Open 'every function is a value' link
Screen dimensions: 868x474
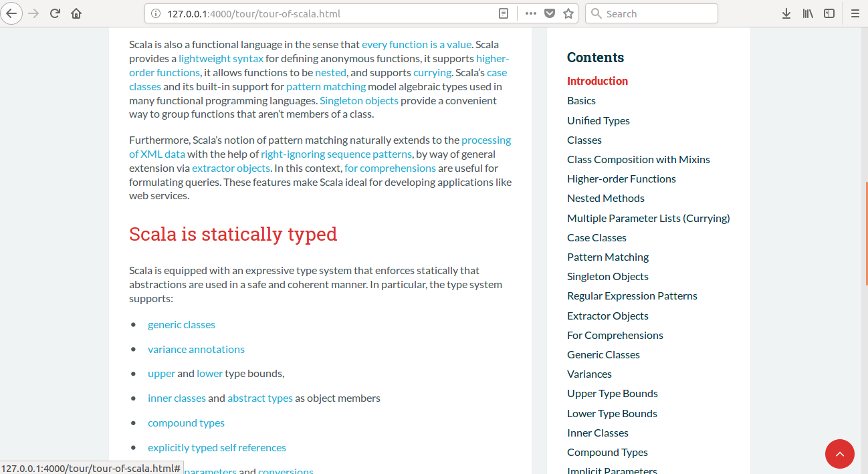coord(417,44)
